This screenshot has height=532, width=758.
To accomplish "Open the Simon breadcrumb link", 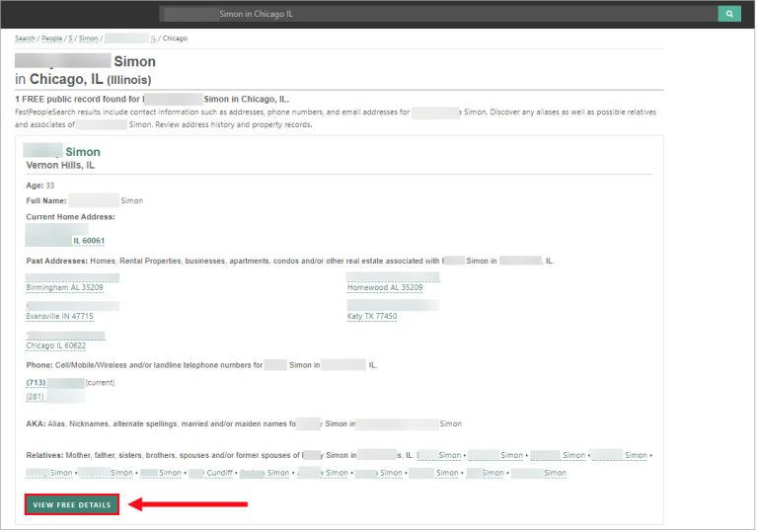I will coord(88,38).
